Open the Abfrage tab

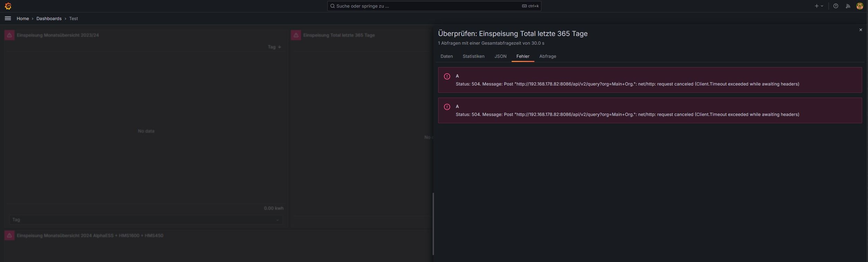pyautogui.click(x=547, y=56)
